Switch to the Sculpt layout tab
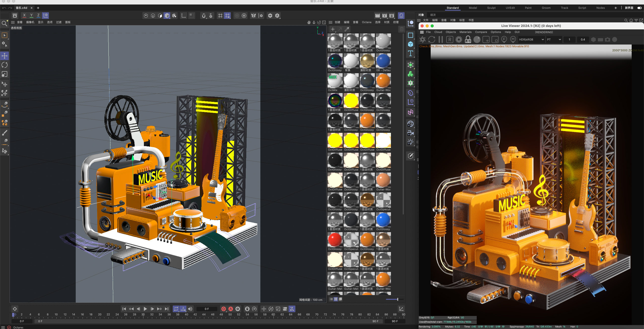Screen dimensions: 644x329 click(x=491, y=8)
